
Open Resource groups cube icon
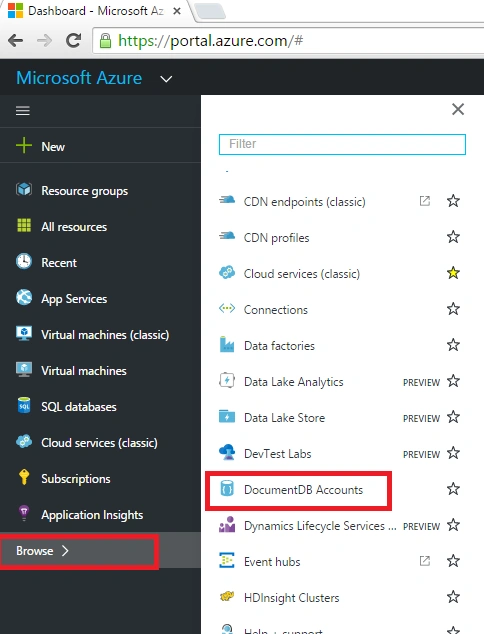[24, 189]
